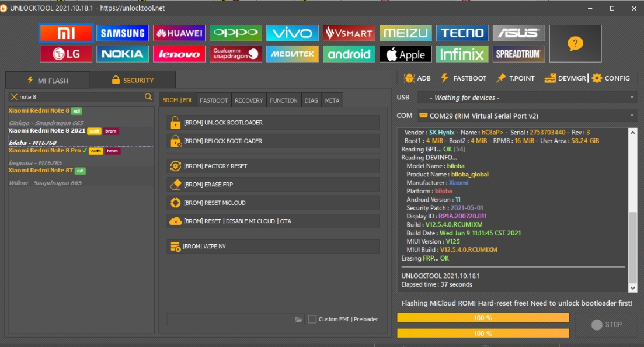The height and width of the screenshot is (347, 644).
Task: Open the DIAG tab
Action: pos(311,100)
